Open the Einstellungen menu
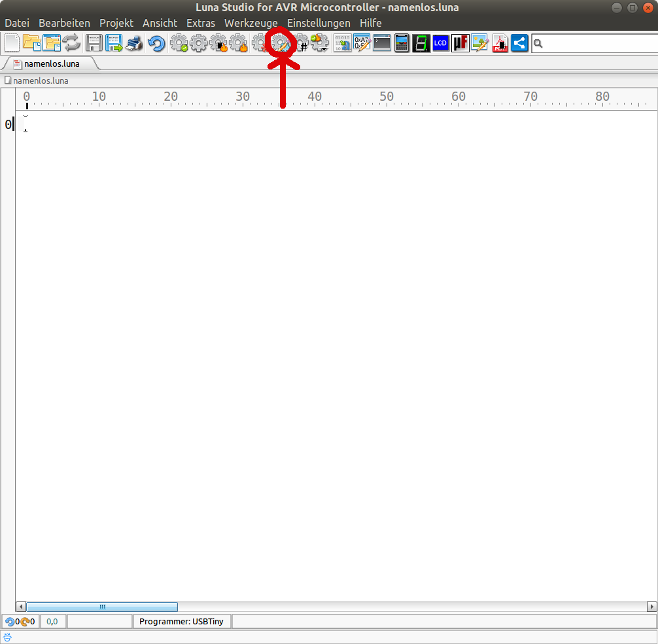658x644 pixels. (319, 23)
